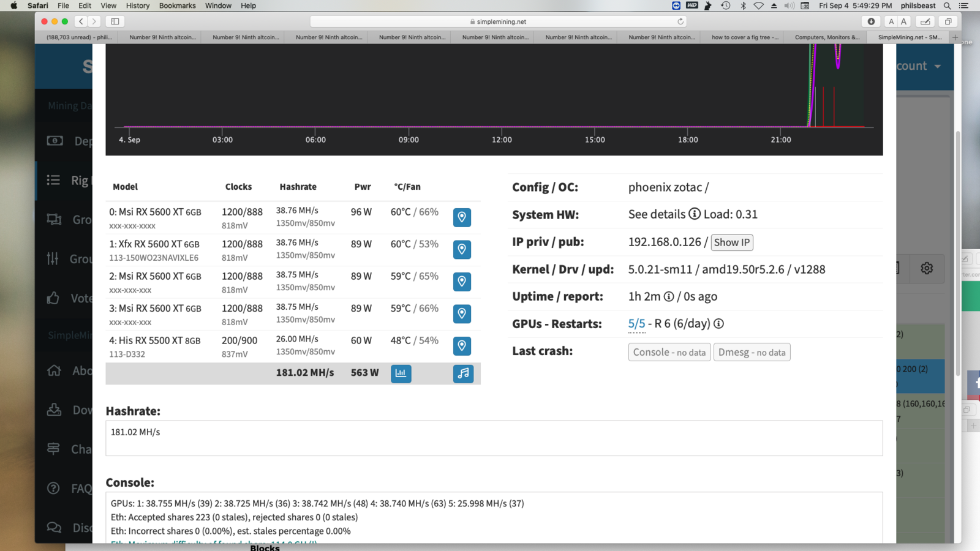Open the Wi-Fi menu bar icon
The width and height of the screenshot is (980, 551).
pyautogui.click(x=758, y=6)
